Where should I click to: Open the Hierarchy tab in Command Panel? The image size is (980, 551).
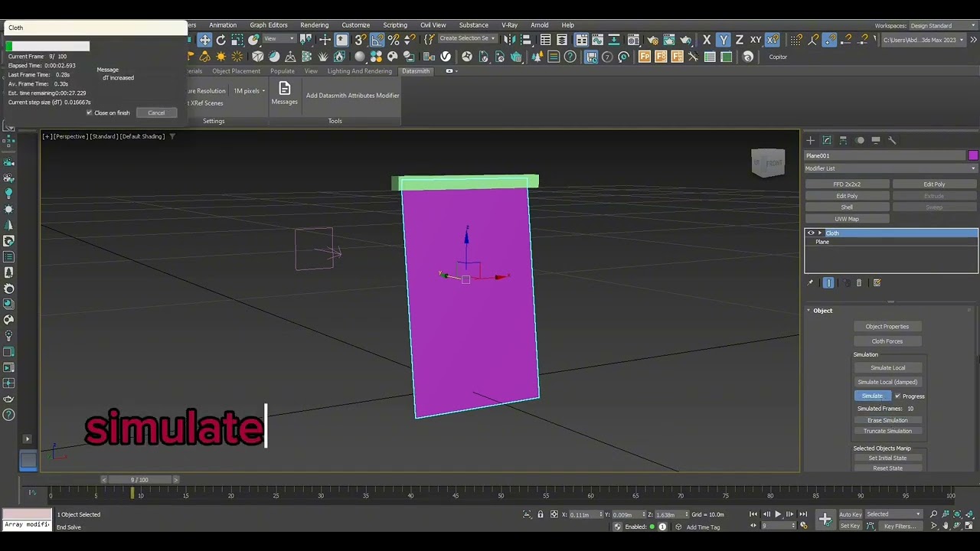point(843,140)
